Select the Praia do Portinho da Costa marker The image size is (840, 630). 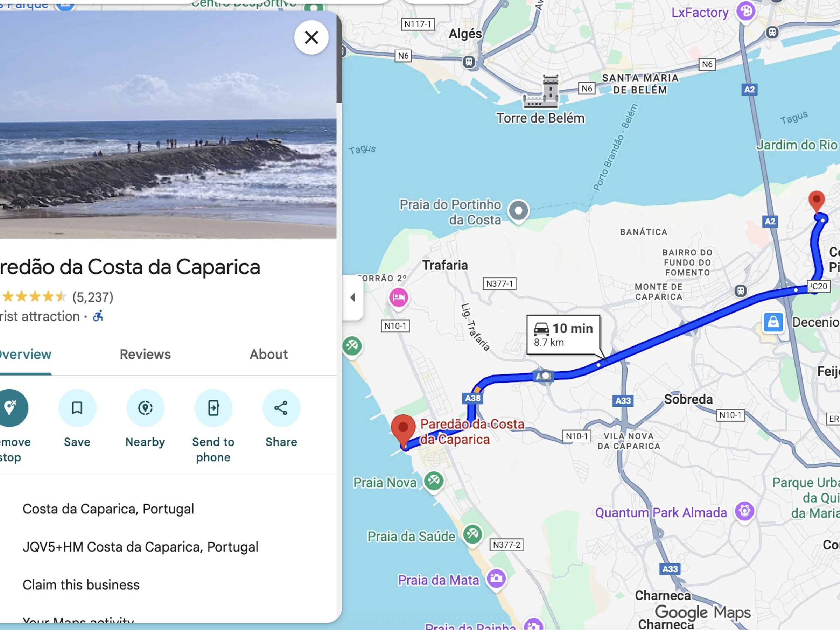tap(518, 211)
